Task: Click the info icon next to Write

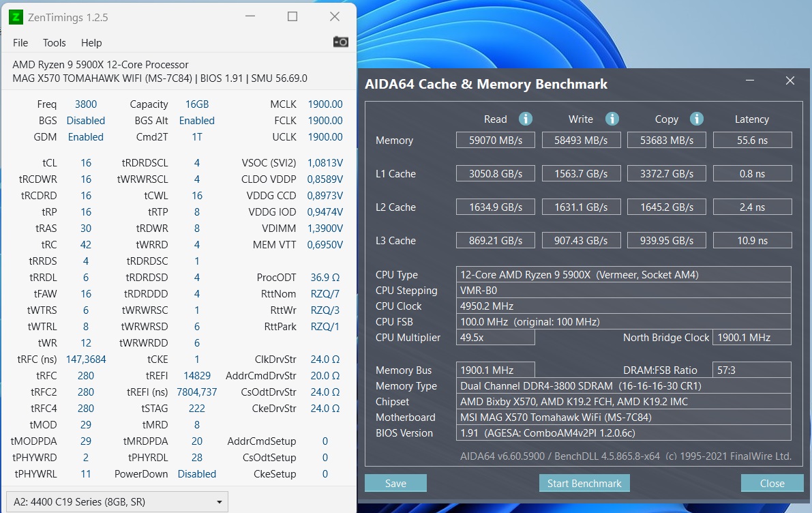Action: pos(612,119)
